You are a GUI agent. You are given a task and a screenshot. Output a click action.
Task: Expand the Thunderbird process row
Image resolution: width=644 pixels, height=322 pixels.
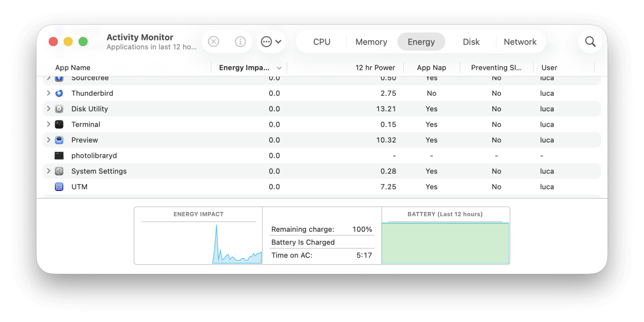click(49, 93)
